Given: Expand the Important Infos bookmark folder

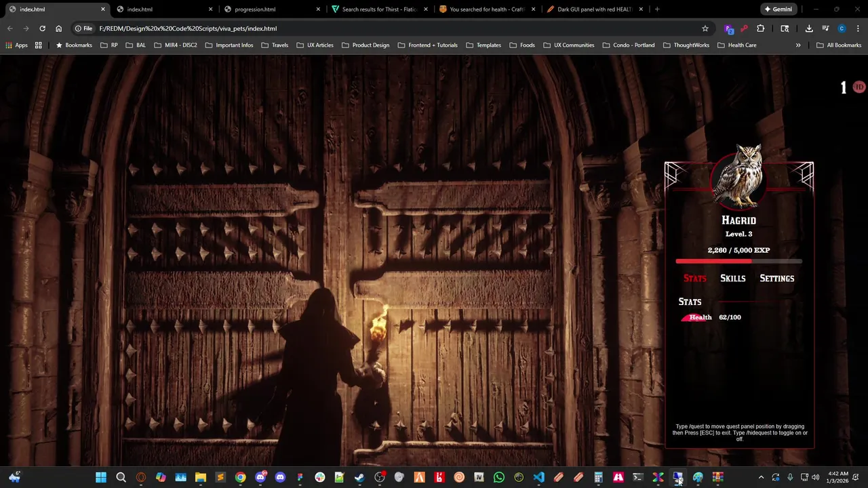Looking at the screenshot, I should 229,45.
